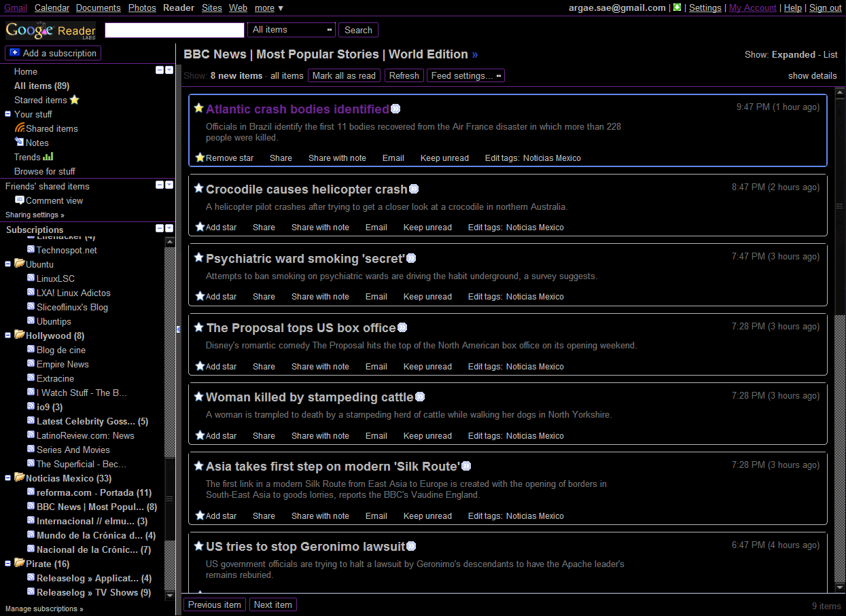Click the main feed scrollbar thumb
The height and width of the screenshot is (616, 846).
(840, 206)
